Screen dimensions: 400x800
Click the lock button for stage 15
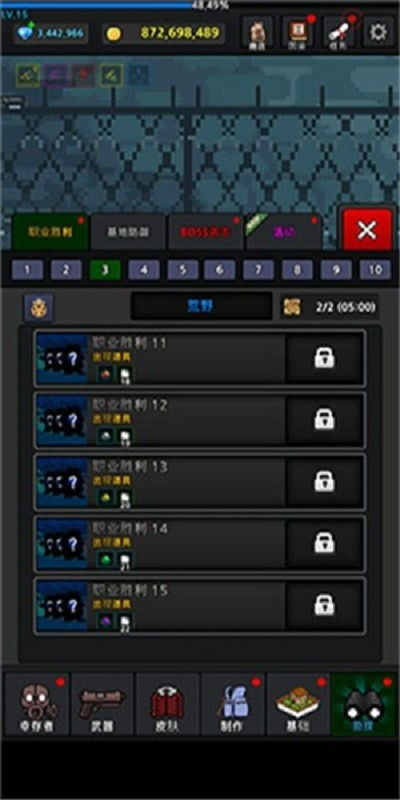pos(324,605)
